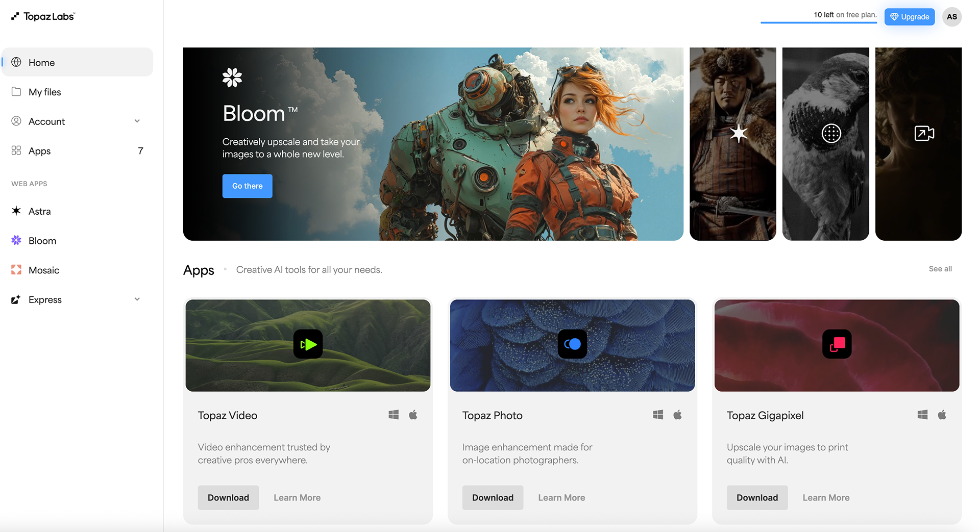Download Topaz Gigapixel
This screenshot has width=980, height=532.
757,497
